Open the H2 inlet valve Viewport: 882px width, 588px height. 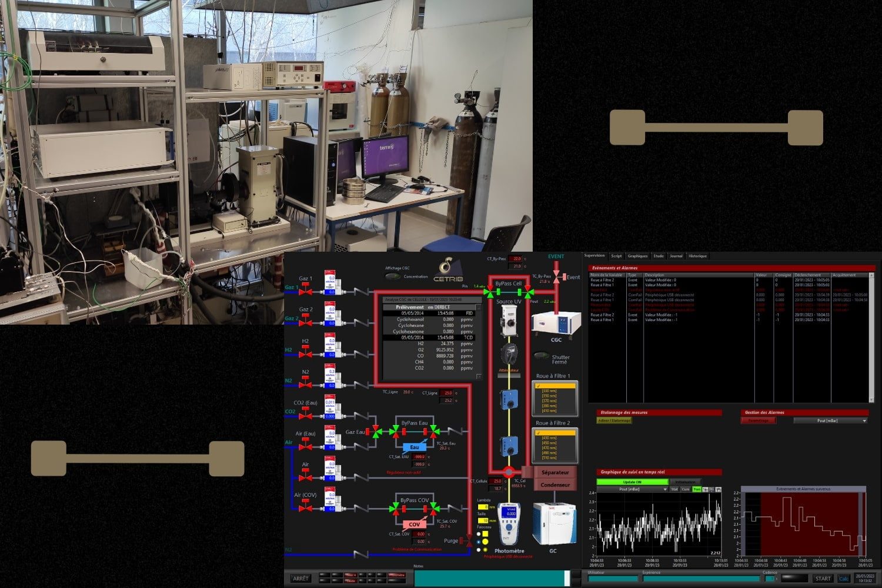[x=305, y=353]
